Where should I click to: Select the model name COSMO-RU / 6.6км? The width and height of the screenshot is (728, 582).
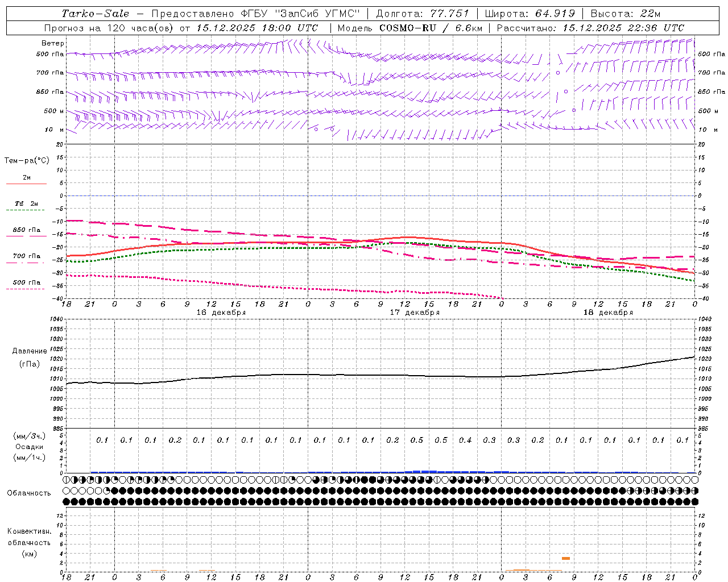coord(431,28)
